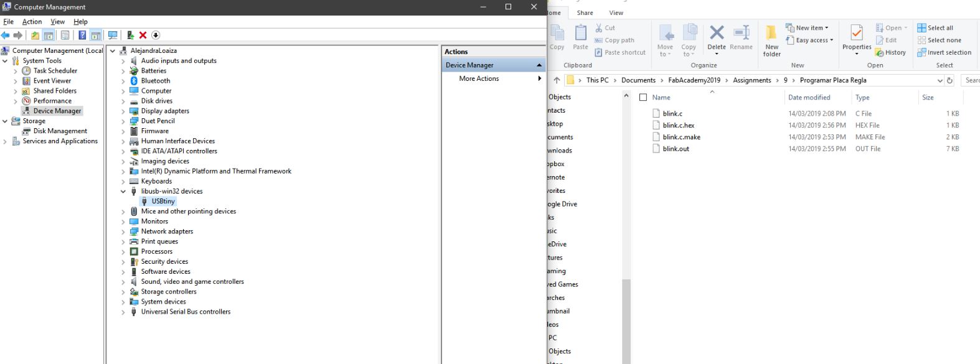Collapse the System Tools tree node
The image size is (980, 364).
pyautogui.click(x=5, y=61)
